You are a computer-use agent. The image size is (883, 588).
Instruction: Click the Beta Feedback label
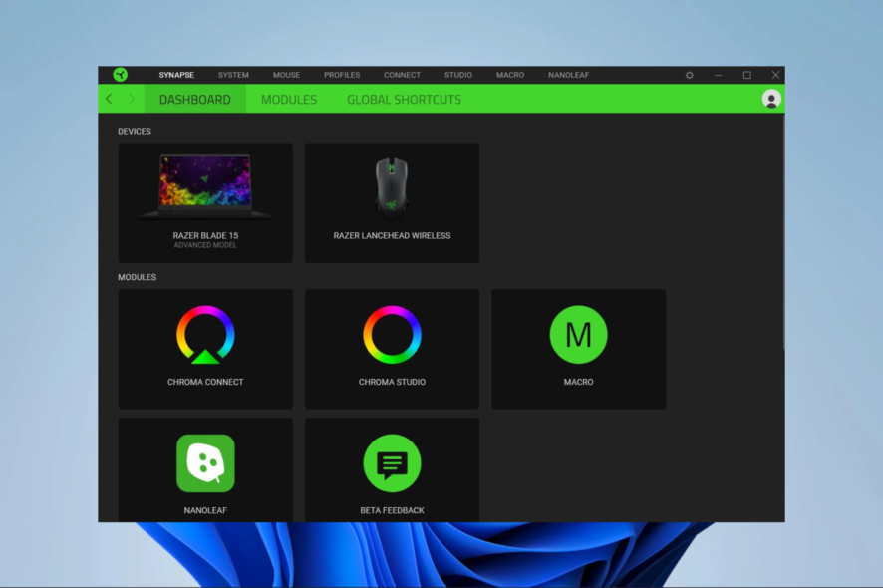(x=392, y=510)
